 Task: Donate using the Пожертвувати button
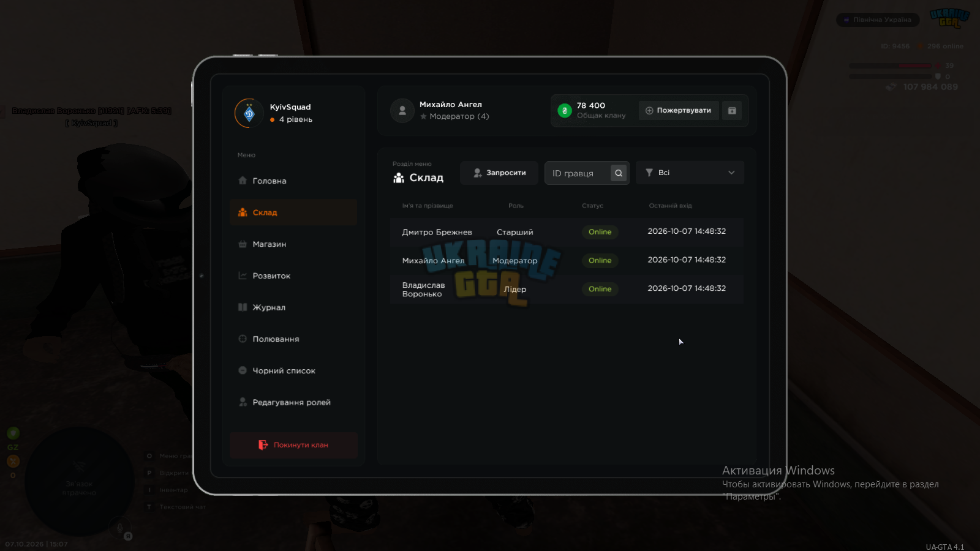coord(679,111)
